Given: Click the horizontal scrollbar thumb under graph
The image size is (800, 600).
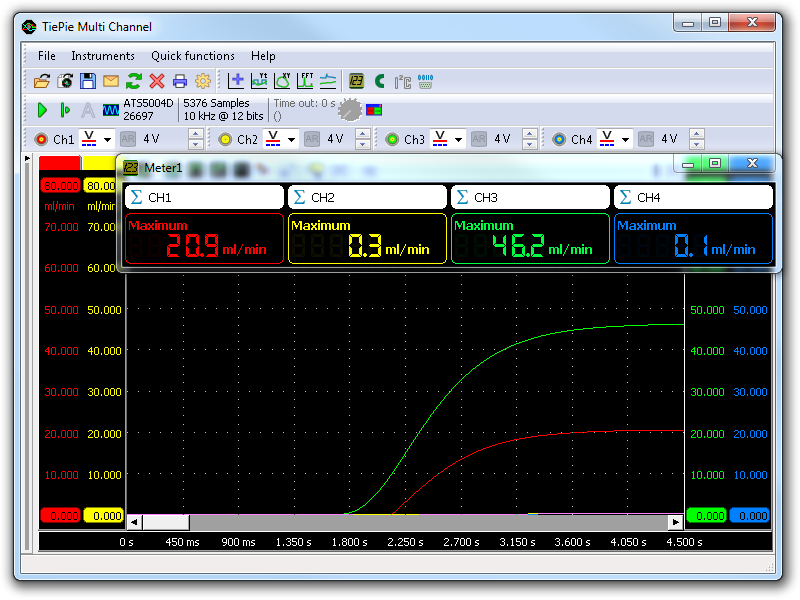Looking at the screenshot, I should (166, 522).
